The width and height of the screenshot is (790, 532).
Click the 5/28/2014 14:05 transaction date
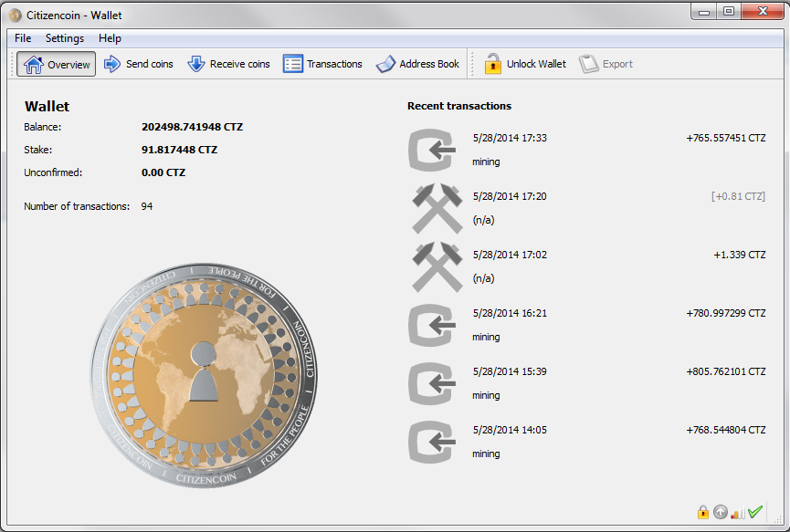click(510, 430)
